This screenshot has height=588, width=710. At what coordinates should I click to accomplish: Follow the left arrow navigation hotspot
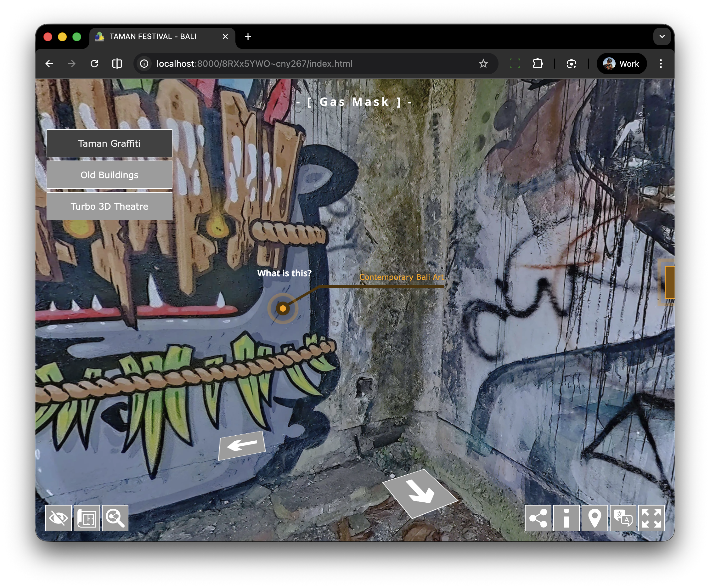242,445
